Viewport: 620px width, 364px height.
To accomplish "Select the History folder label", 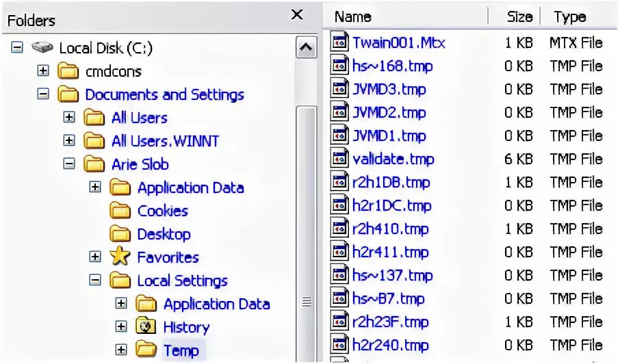I will [187, 327].
